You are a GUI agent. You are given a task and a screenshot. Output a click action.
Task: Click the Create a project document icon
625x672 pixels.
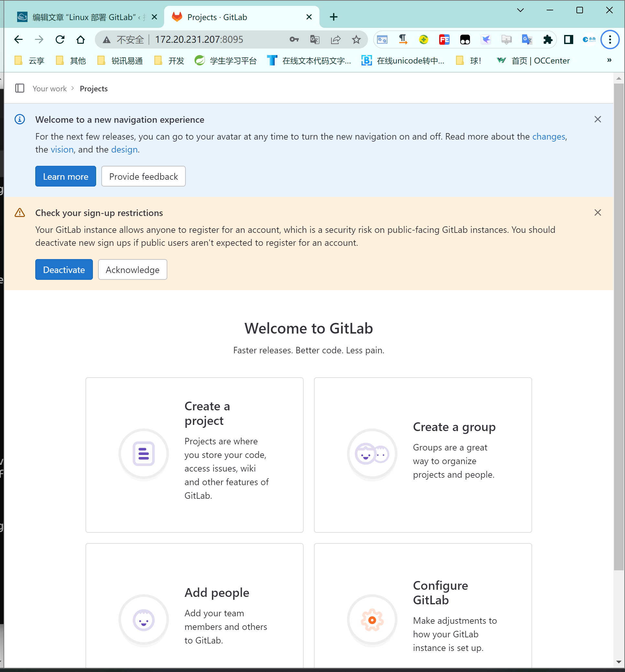(144, 454)
